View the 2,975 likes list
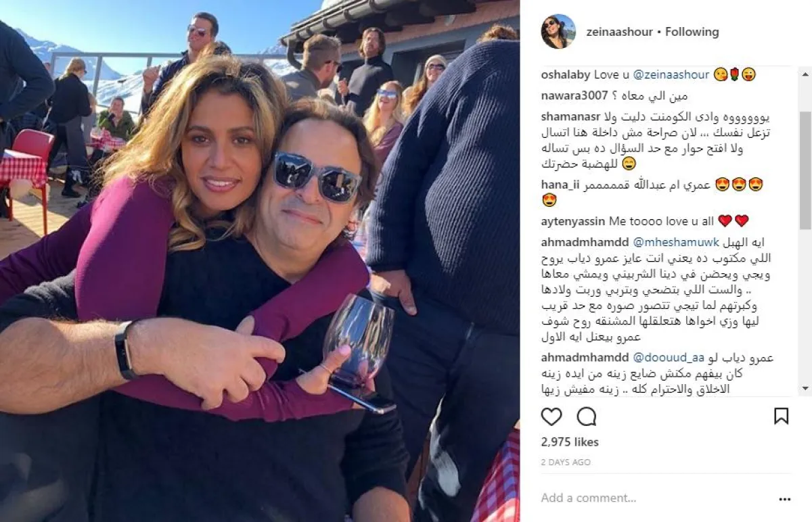 [x=570, y=442]
